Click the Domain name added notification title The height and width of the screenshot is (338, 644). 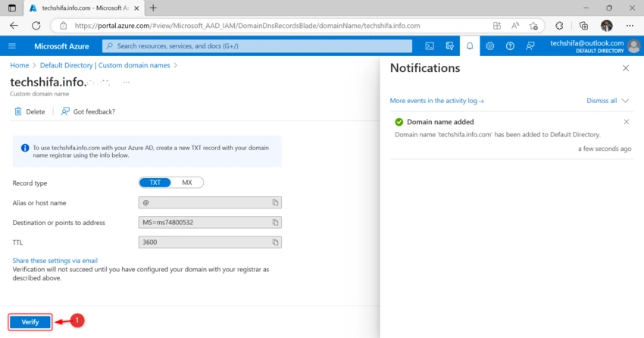click(440, 121)
